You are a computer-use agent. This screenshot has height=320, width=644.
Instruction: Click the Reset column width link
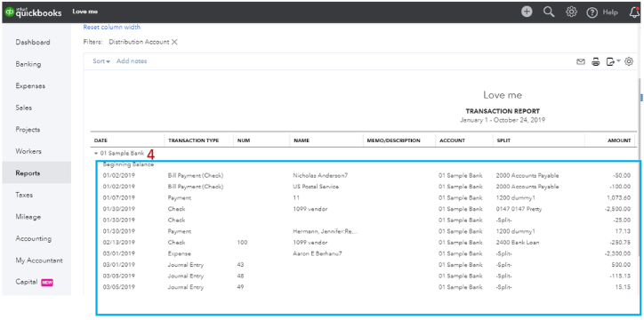(112, 27)
